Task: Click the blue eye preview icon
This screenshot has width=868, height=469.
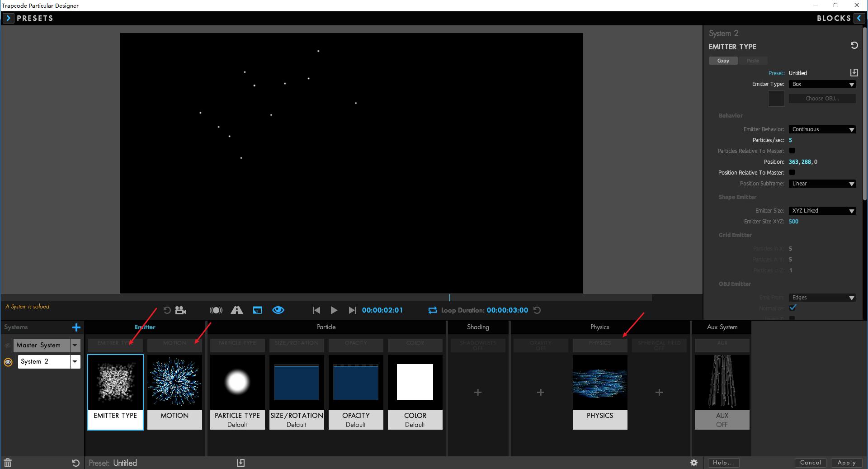Action: tap(278, 310)
